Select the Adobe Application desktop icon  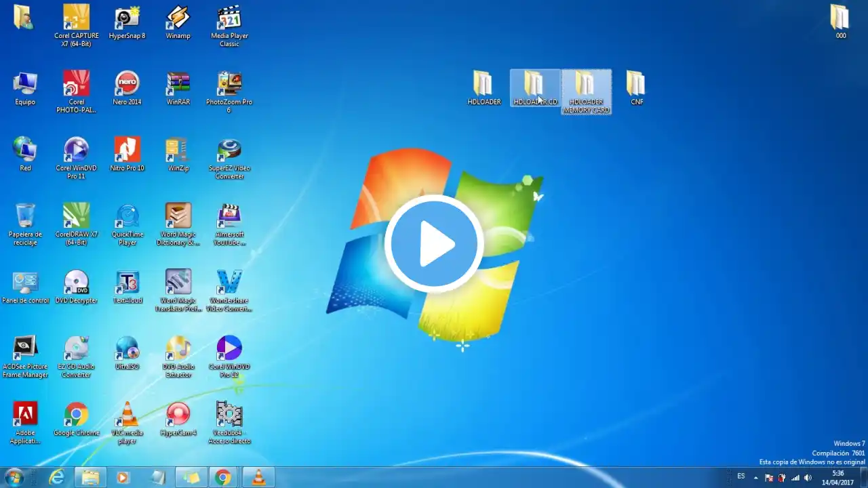coord(25,423)
